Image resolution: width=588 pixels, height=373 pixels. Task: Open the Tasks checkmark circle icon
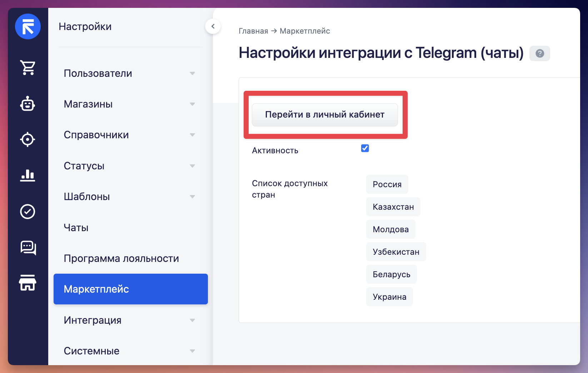pyautogui.click(x=28, y=212)
